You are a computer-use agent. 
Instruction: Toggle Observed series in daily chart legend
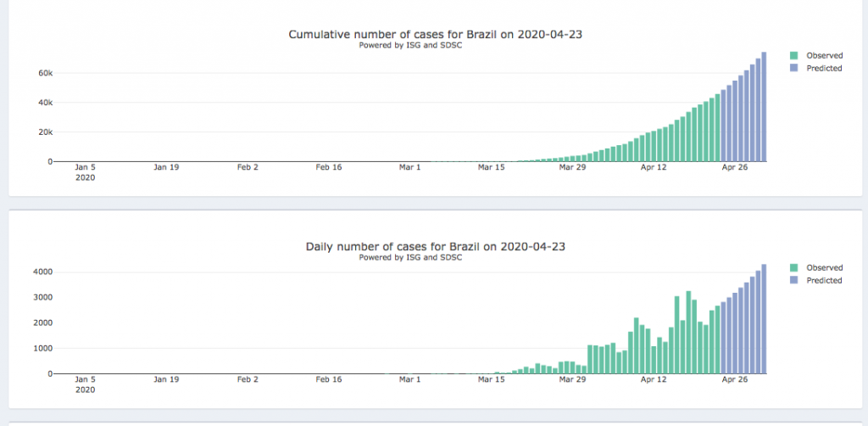[823, 267]
